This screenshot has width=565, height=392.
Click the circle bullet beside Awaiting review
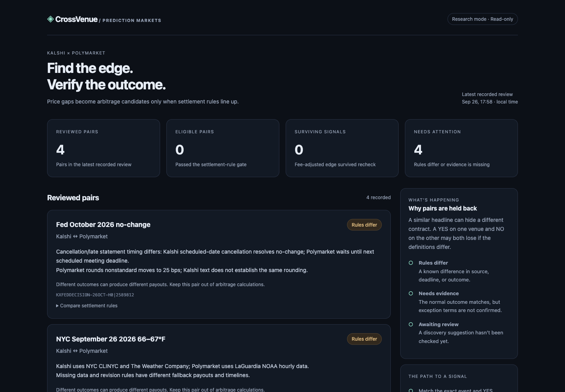click(411, 324)
